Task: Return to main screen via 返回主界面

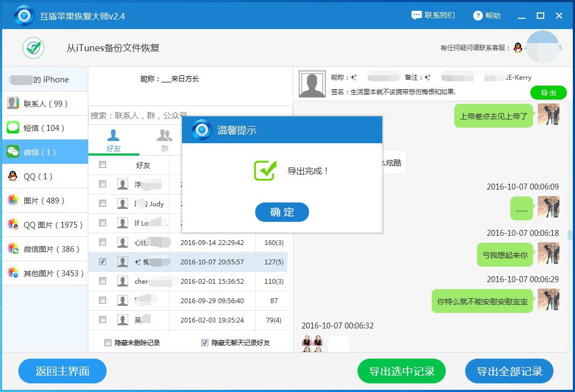Action: point(62,371)
